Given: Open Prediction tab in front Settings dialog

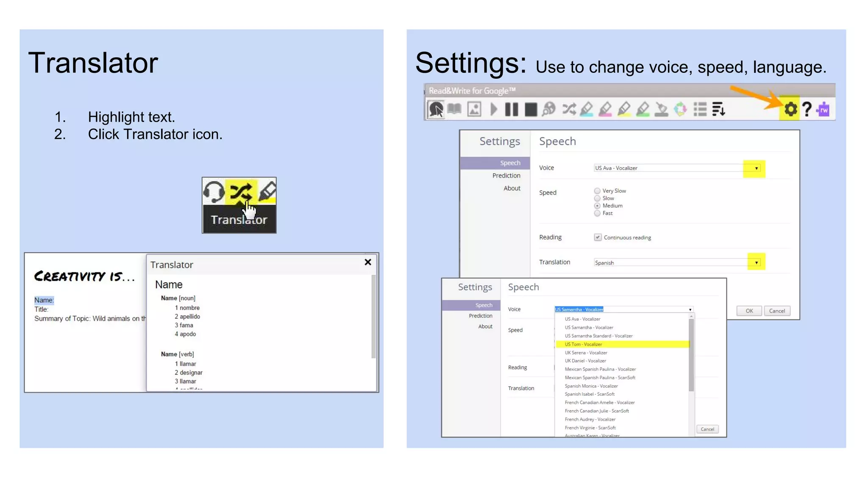Looking at the screenshot, I should [x=481, y=316].
